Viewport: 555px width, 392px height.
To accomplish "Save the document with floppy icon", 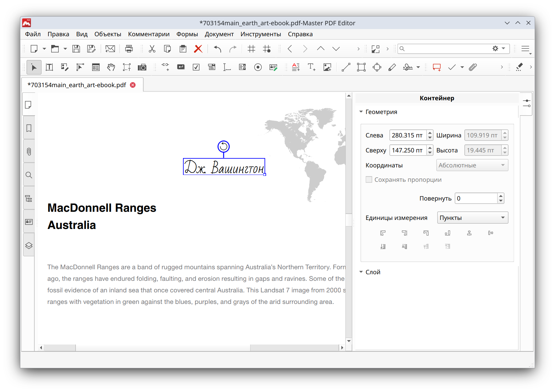I will [x=76, y=49].
